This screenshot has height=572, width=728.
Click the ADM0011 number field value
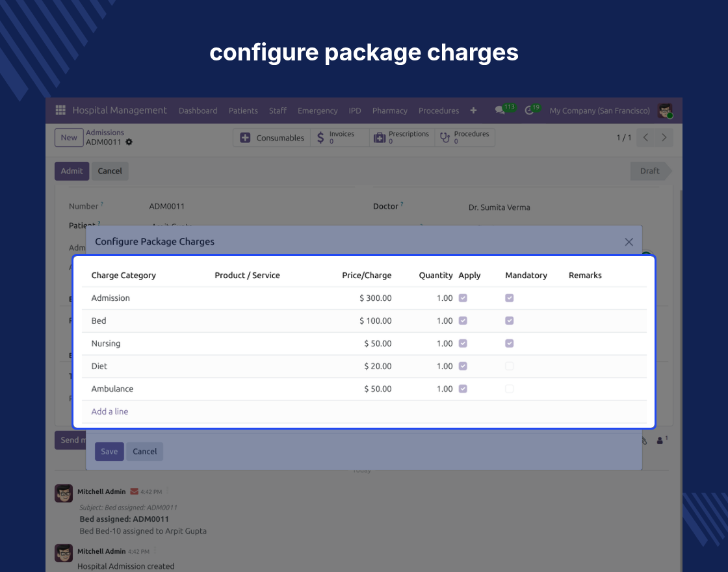pos(166,206)
